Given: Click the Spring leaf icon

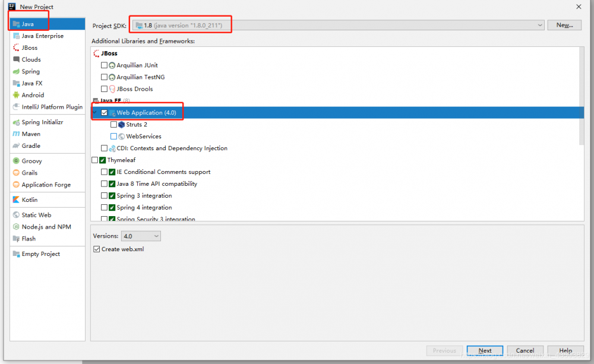Looking at the screenshot, I should coord(16,72).
